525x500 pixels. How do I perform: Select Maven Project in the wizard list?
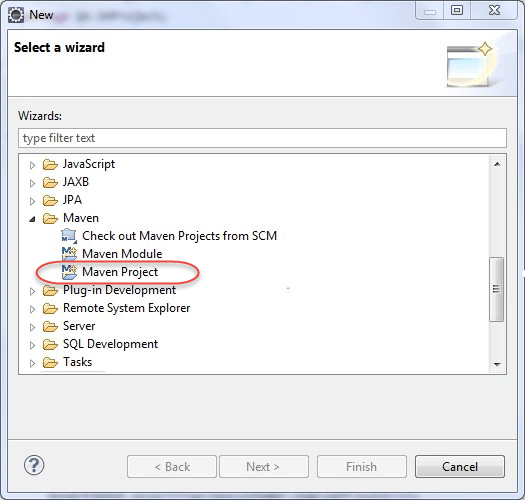(x=120, y=272)
